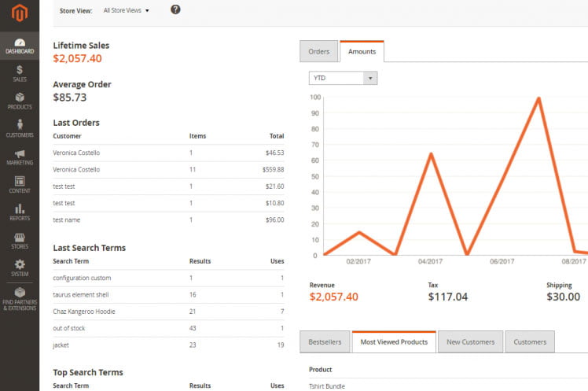Open the New Customers tab
The image size is (588, 391).
[x=471, y=342]
